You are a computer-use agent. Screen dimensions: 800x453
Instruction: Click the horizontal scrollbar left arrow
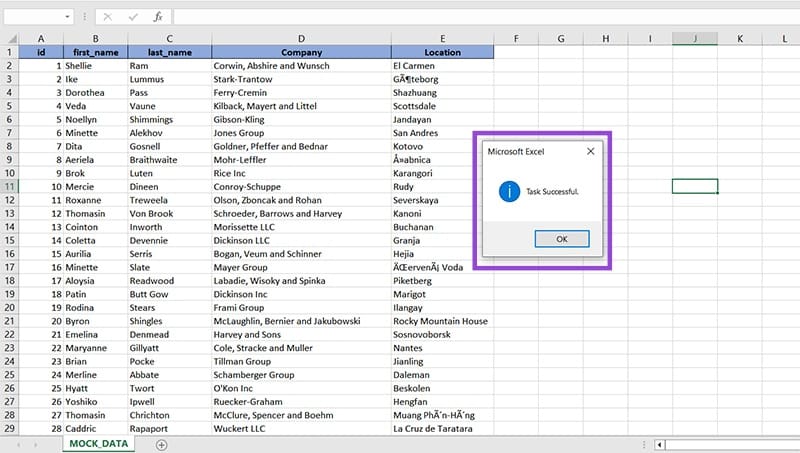click(659, 444)
